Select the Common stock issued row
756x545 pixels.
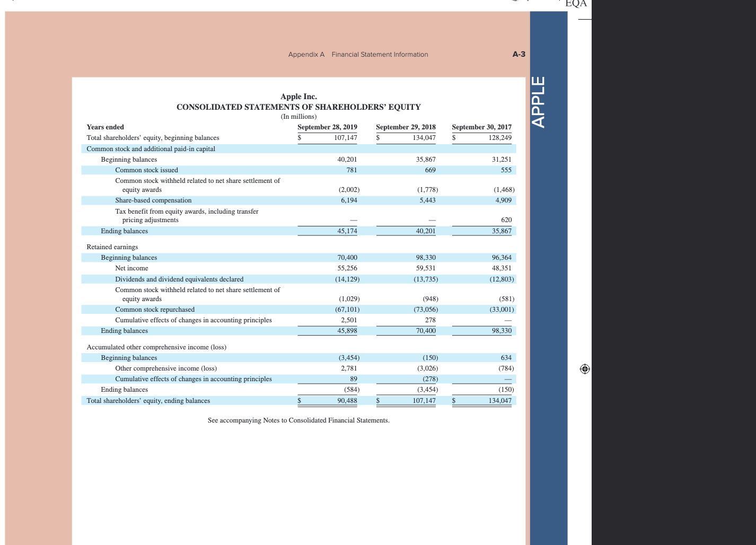147,170
